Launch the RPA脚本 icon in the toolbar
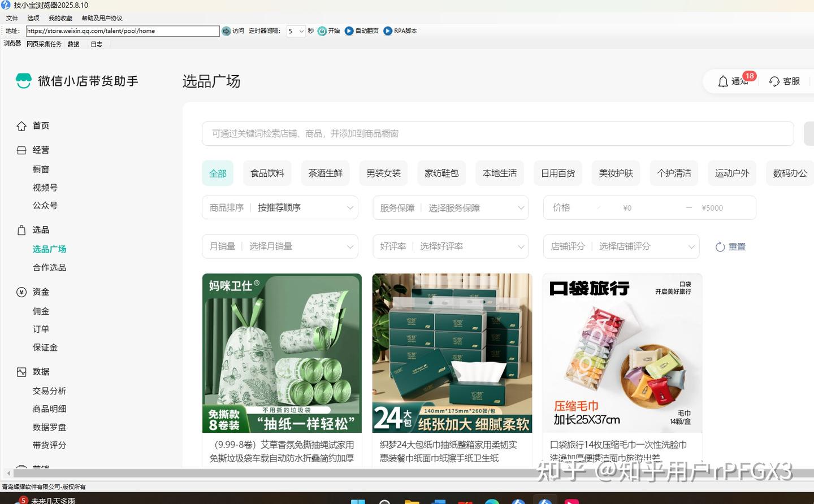 tap(388, 31)
